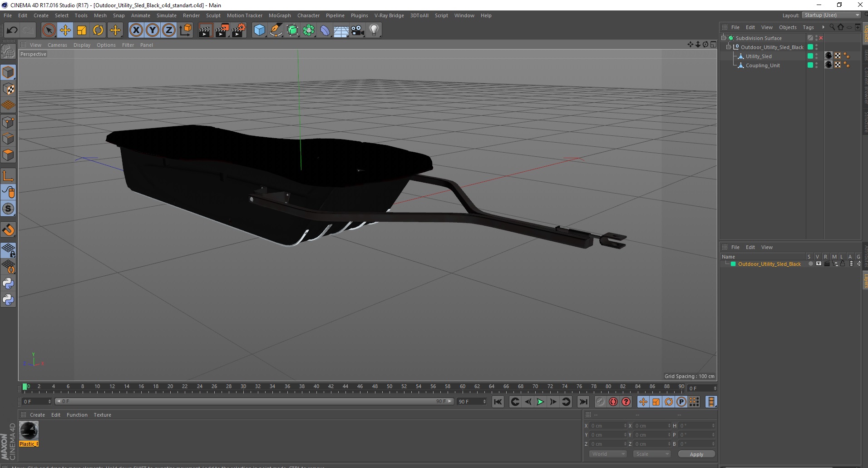Select the Live Selection tool
This screenshot has height=468, width=868.
49,30
